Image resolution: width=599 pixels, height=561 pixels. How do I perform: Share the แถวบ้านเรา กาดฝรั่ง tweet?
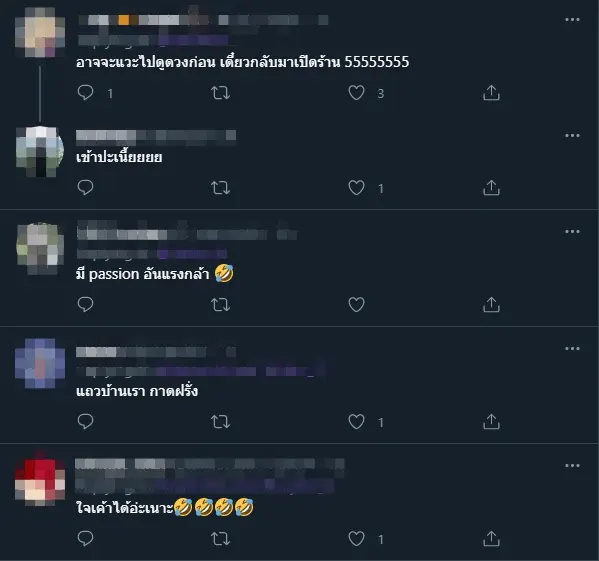tap(491, 422)
